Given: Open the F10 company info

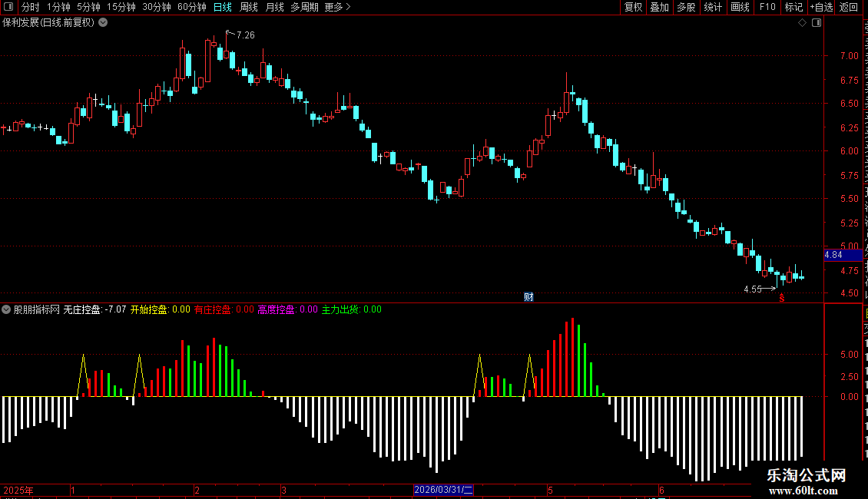Looking at the screenshot, I should 767,7.
